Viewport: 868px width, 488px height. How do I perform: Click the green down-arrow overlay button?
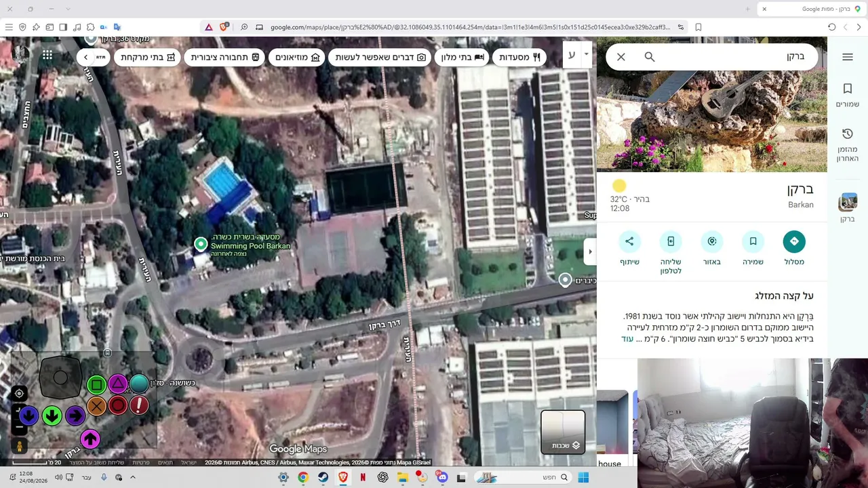pyautogui.click(x=52, y=415)
